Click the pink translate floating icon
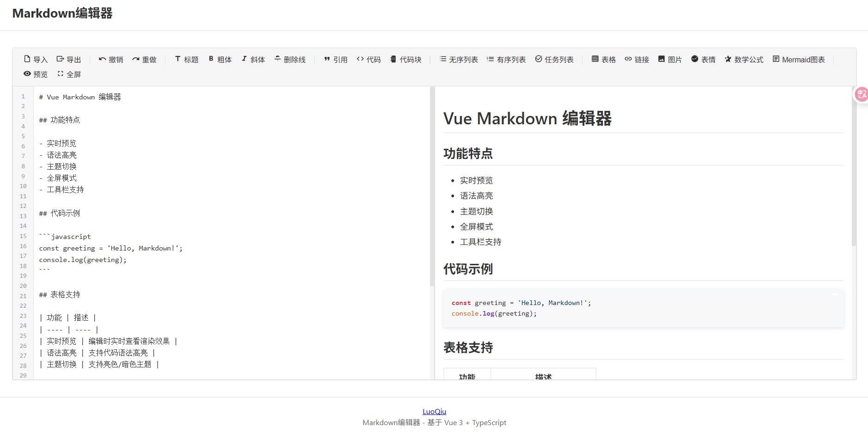The height and width of the screenshot is (433, 868). click(862, 95)
